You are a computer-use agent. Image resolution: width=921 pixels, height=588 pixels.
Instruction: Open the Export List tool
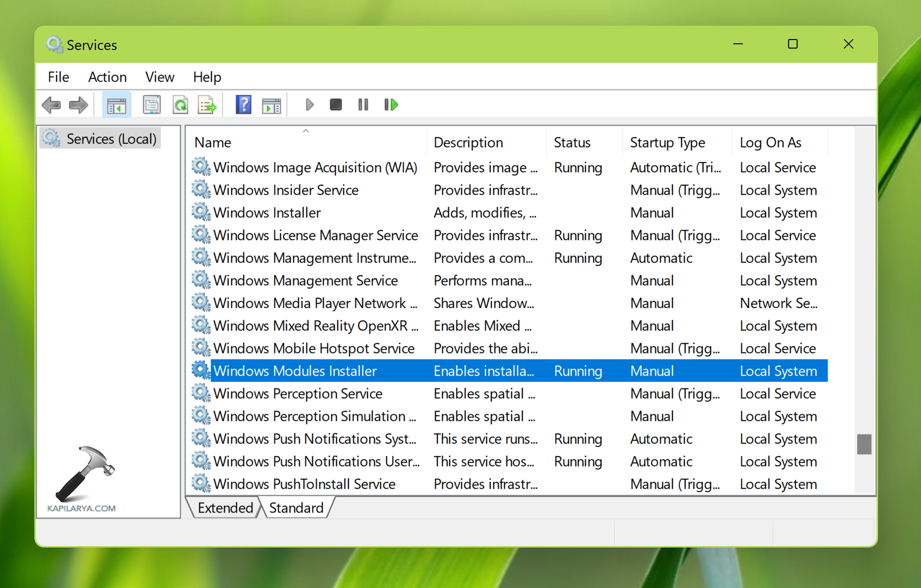206,104
